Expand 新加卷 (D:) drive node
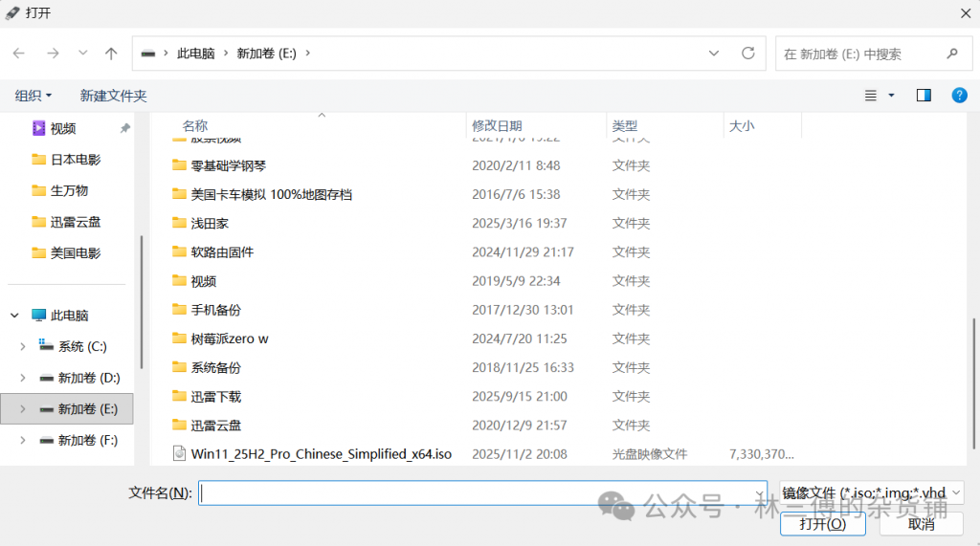980x546 pixels. [x=23, y=378]
